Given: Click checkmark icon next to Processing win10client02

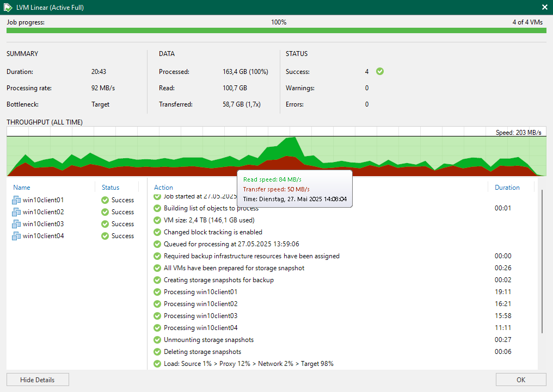Looking at the screenshot, I should (157, 304).
